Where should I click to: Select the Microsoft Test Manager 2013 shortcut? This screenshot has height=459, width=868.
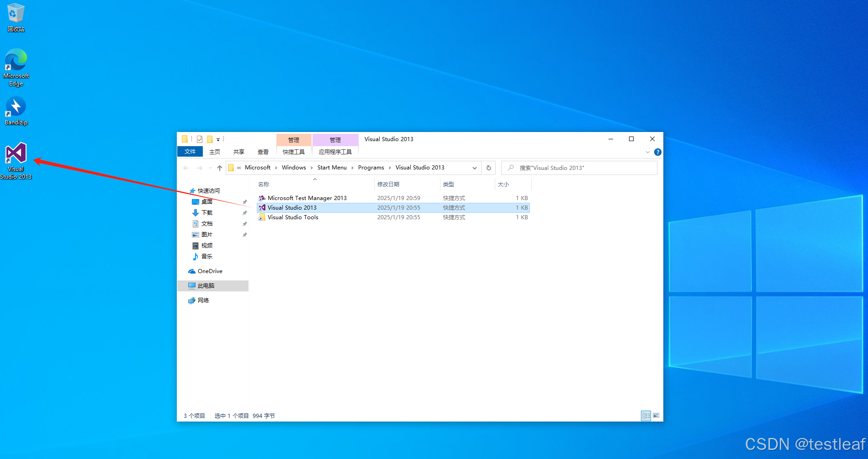click(393, 198)
